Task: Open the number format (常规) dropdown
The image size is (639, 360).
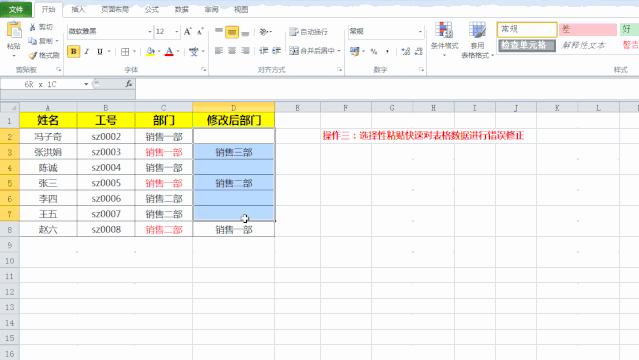Action: [x=420, y=31]
